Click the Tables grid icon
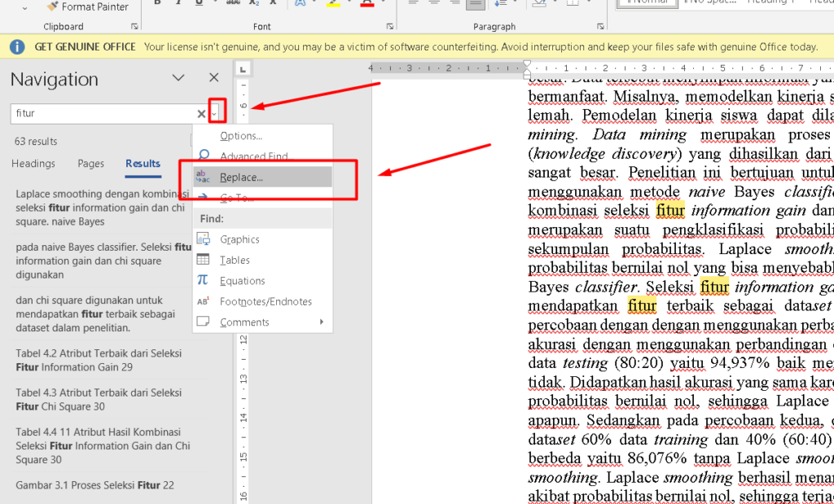 203,260
